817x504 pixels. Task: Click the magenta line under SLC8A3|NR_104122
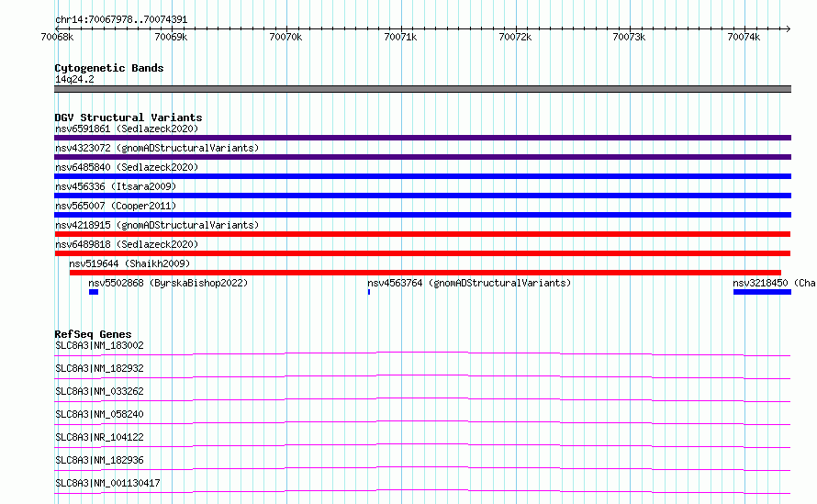(x=422, y=445)
